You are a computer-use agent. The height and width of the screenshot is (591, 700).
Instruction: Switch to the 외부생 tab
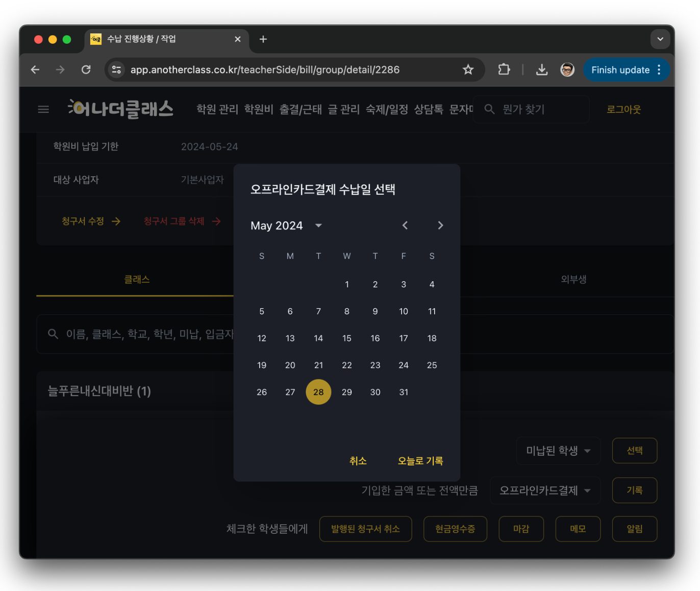[x=573, y=279]
